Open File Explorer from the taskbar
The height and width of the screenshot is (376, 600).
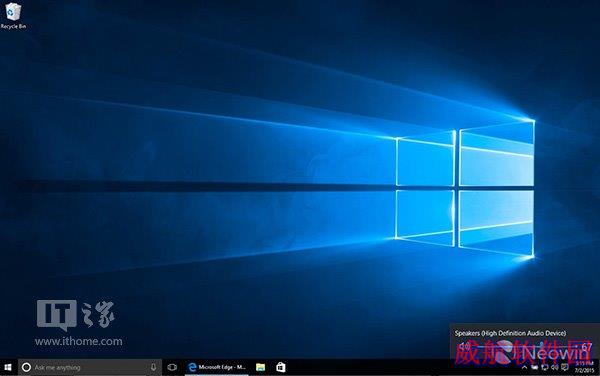click(261, 368)
